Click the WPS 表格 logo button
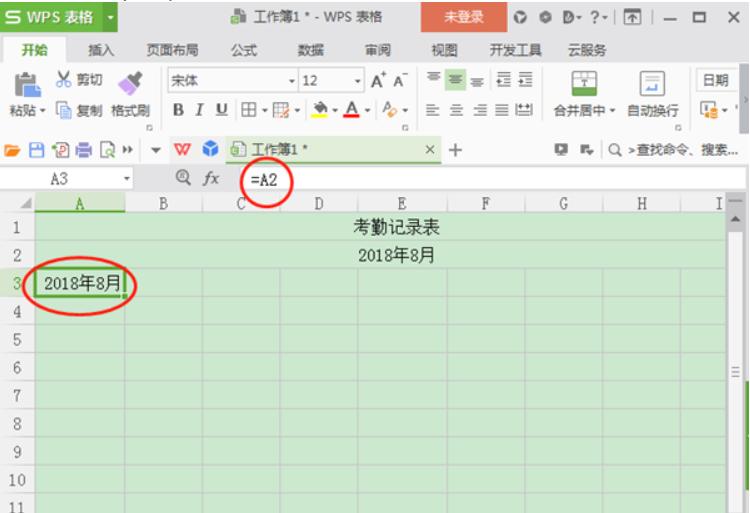The height and width of the screenshot is (513, 750). coord(52,17)
